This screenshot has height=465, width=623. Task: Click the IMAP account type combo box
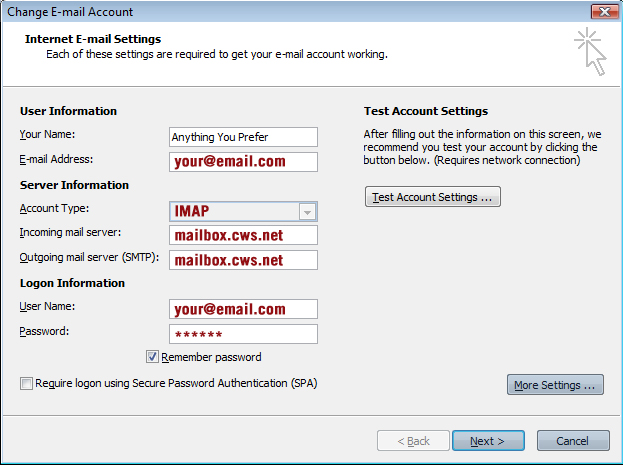click(234, 211)
